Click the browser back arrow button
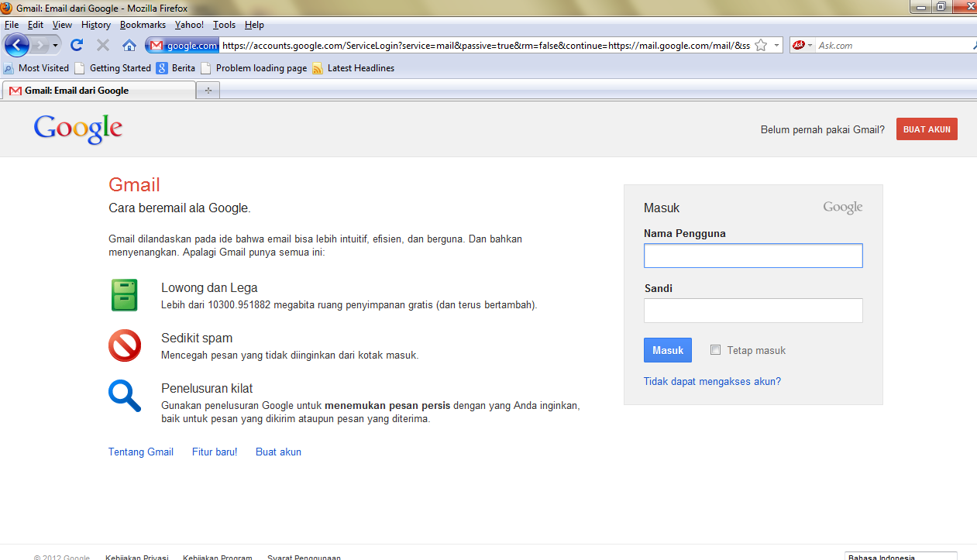This screenshot has width=977, height=560. pos(16,45)
